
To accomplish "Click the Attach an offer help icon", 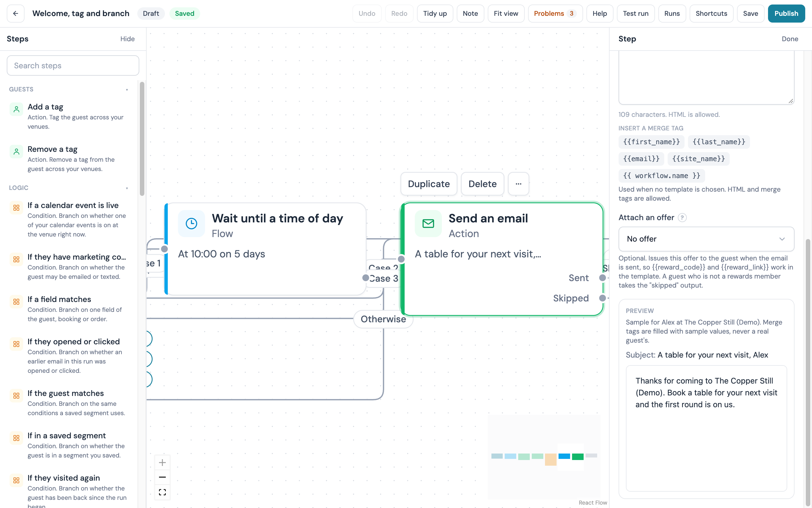I will tap(682, 218).
